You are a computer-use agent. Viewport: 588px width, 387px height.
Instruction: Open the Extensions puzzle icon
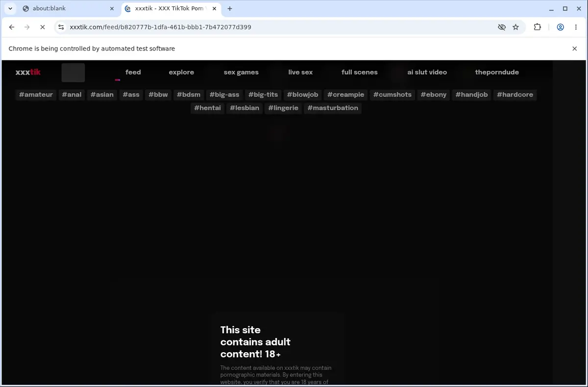coord(538,27)
